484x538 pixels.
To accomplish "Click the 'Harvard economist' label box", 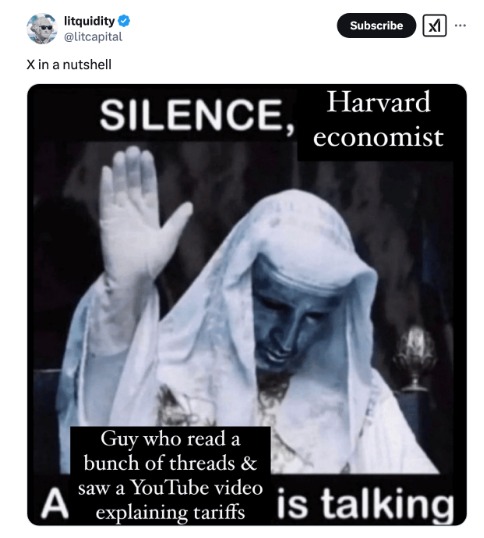I will coord(378,120).
